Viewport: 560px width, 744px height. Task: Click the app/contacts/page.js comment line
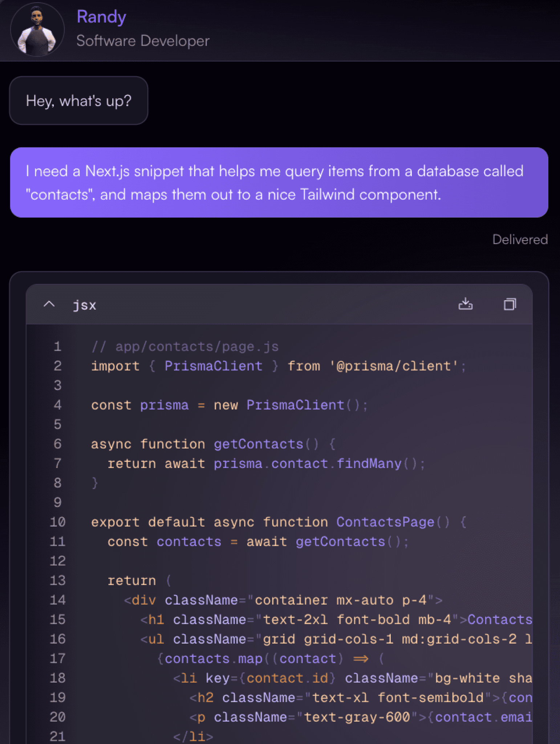pos(185,347)
